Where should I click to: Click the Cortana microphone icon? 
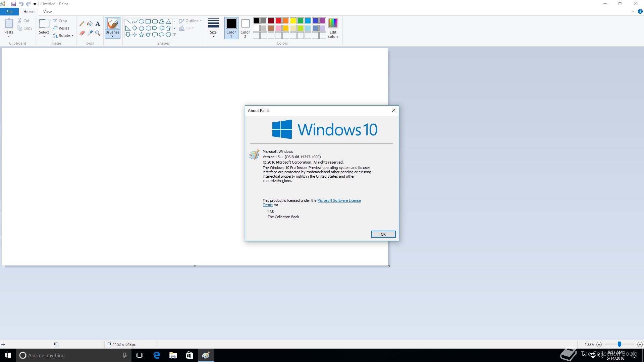(x=124, y=355)
